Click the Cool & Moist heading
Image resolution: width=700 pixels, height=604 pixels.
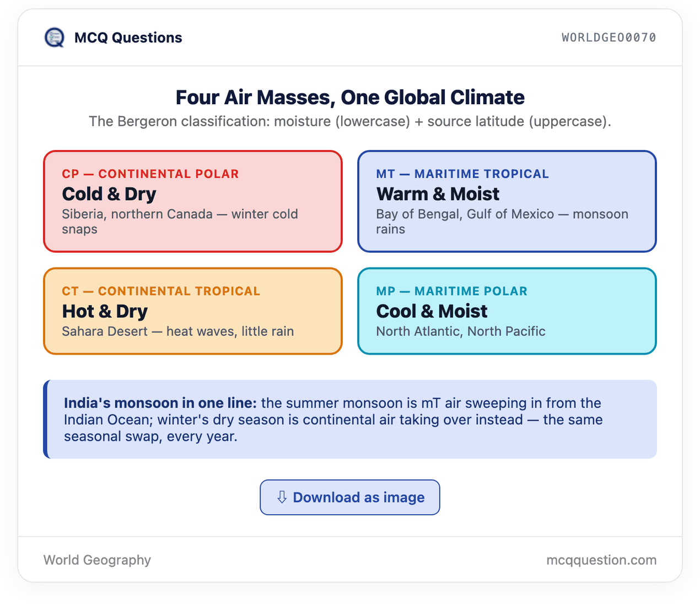[432, 312]
